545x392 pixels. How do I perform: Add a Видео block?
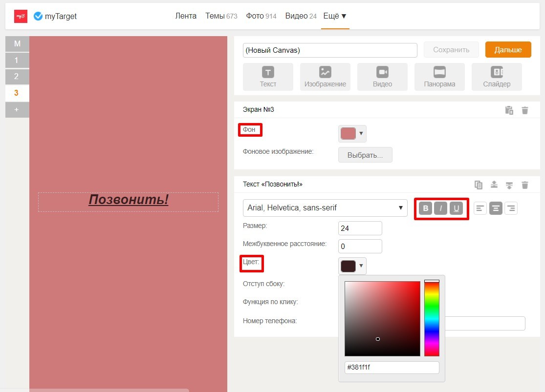pos(382,77)
